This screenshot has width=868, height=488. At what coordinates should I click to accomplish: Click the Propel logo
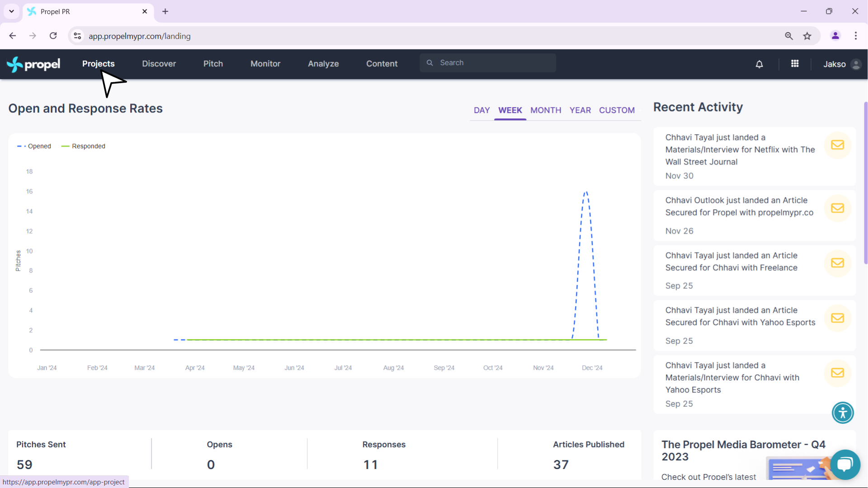tap(33, 64)
